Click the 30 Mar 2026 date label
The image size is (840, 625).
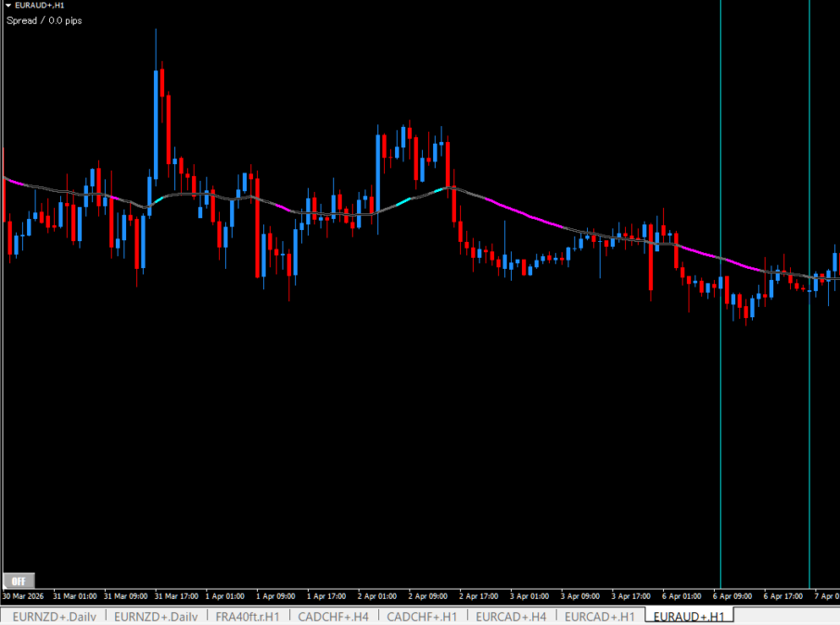[x=25, y=596]
